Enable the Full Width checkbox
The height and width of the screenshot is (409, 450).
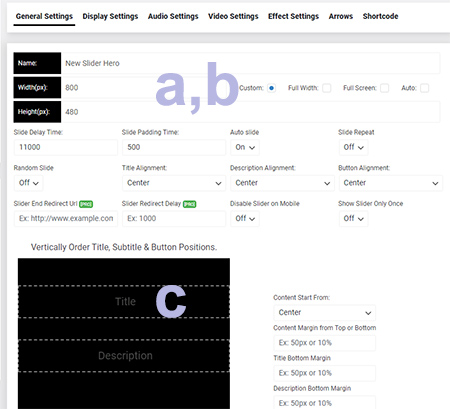(327, 88)
